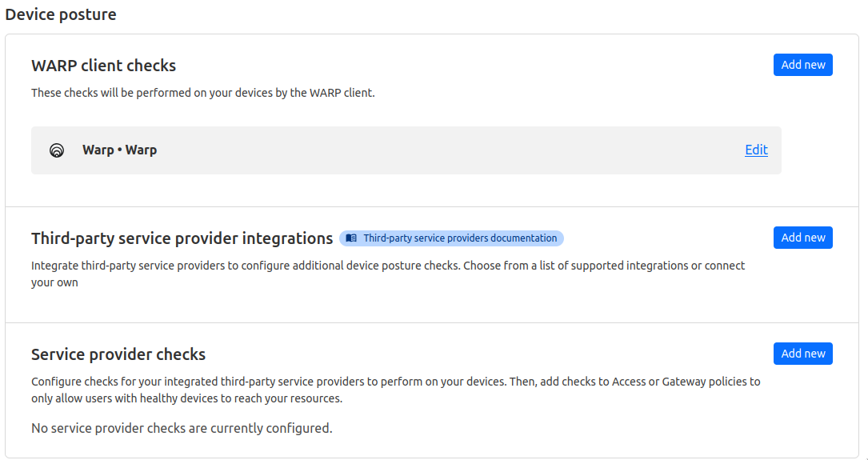Add a new service provider check

click(802, 353)
